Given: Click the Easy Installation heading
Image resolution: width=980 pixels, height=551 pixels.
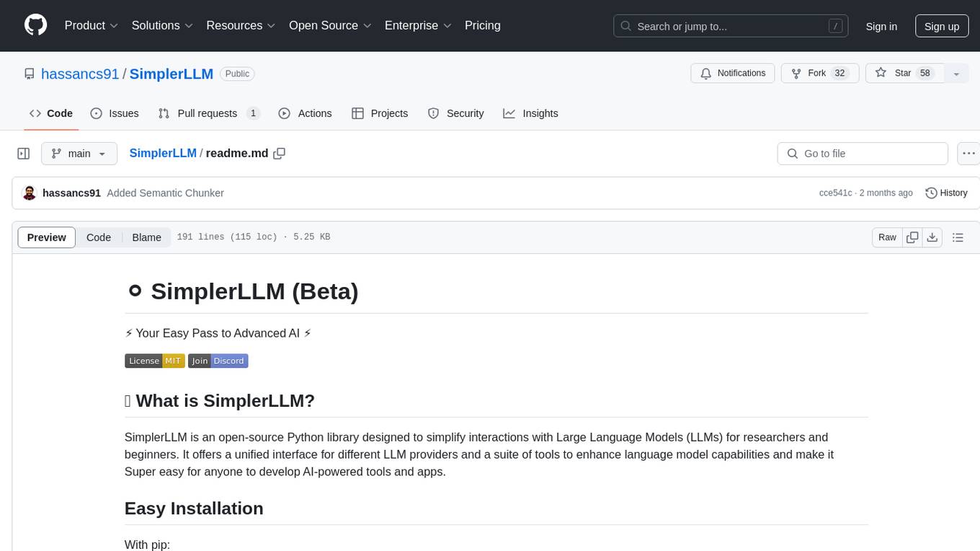Looking at the screenshot, I should coord(194,508).
